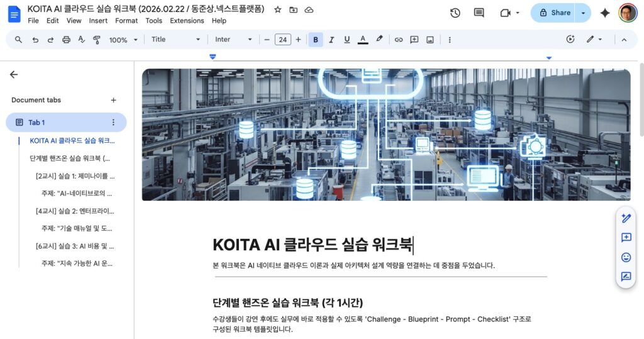The width and height of the screenshot is (644, 339).
Task: Open the Meet camera dropdown arrow
Action: point(518,13)
